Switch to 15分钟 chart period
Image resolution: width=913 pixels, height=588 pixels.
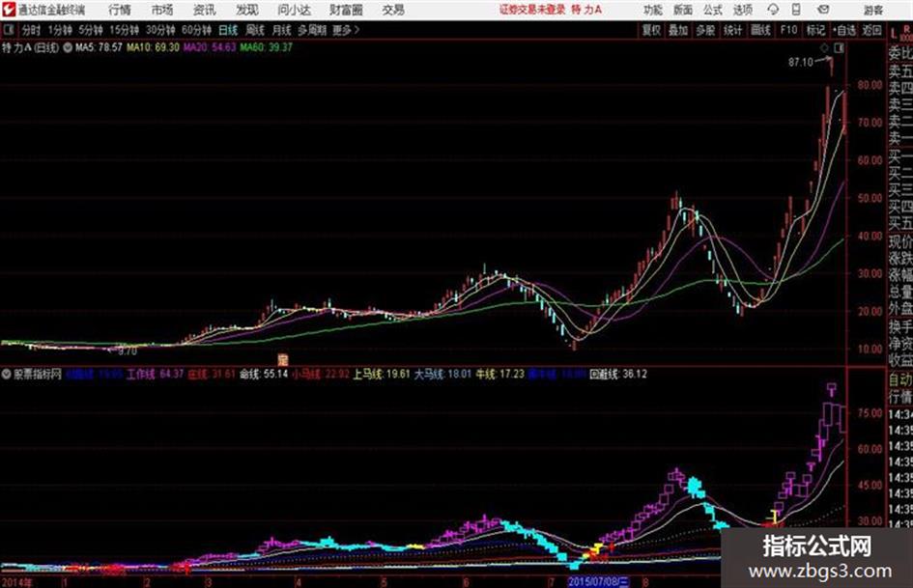pyautogui.click(x=125, y=30)
